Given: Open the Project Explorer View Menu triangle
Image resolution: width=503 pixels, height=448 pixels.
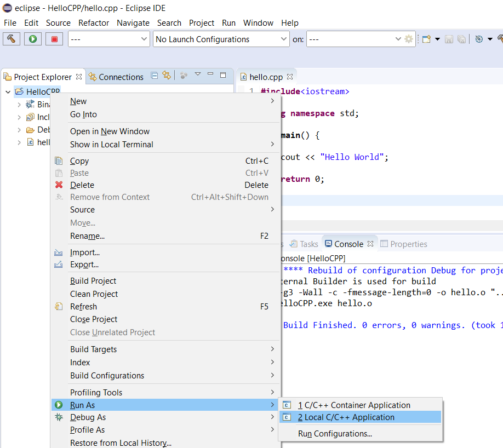Looking at the screenshot, I should tap(198, 74).
